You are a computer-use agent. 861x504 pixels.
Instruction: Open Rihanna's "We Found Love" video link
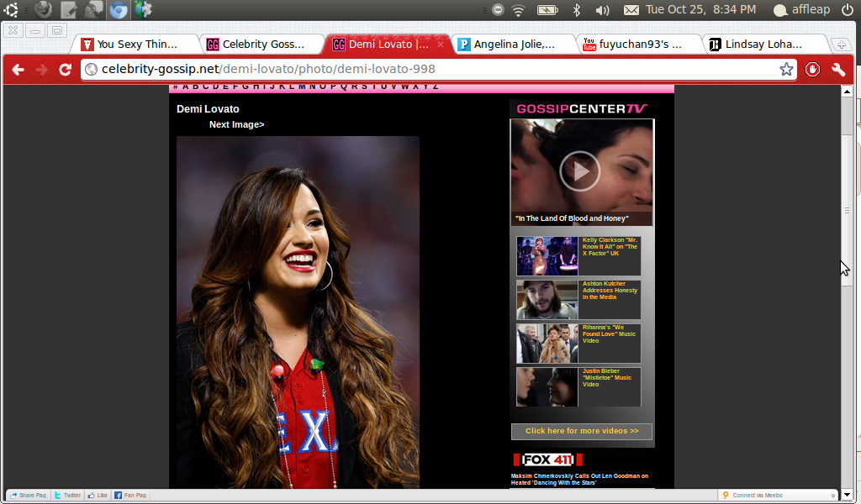(x=609, y=334)
